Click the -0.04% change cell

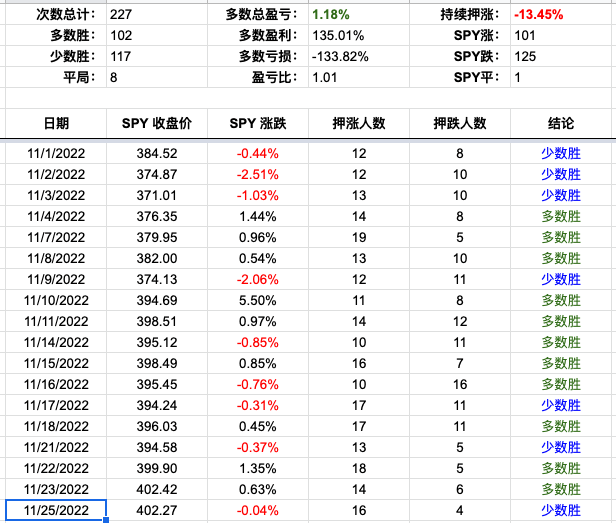click(258, 510)
